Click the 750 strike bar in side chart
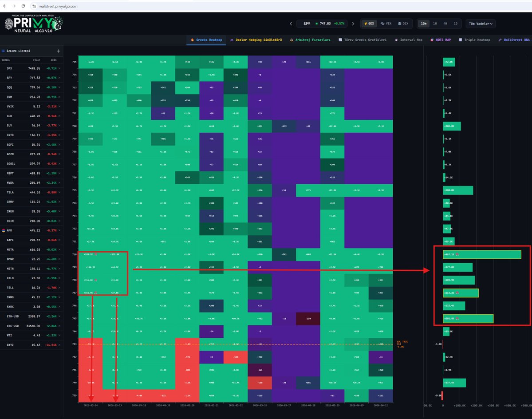 tap(482, 254)
